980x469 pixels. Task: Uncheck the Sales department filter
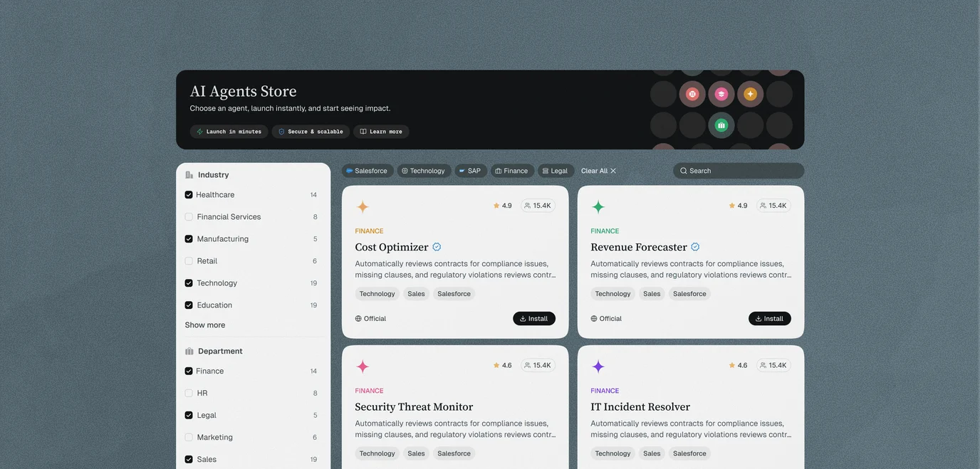[x=189, y=460]
